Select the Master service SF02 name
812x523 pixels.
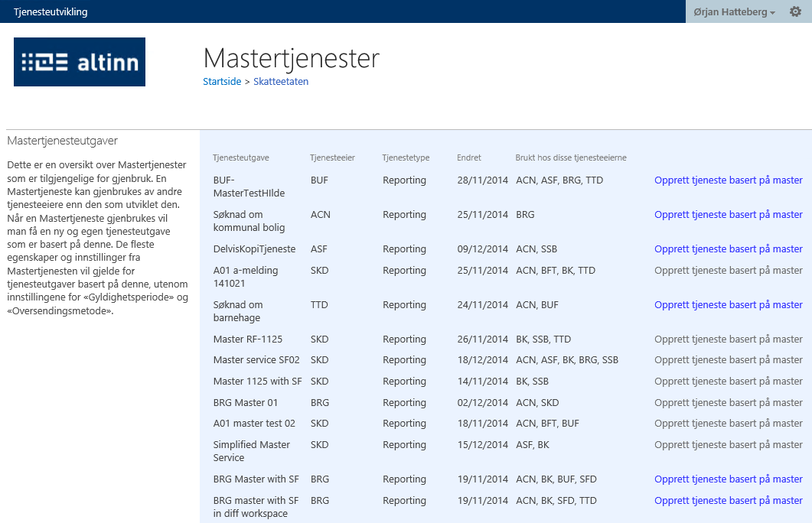256,359
